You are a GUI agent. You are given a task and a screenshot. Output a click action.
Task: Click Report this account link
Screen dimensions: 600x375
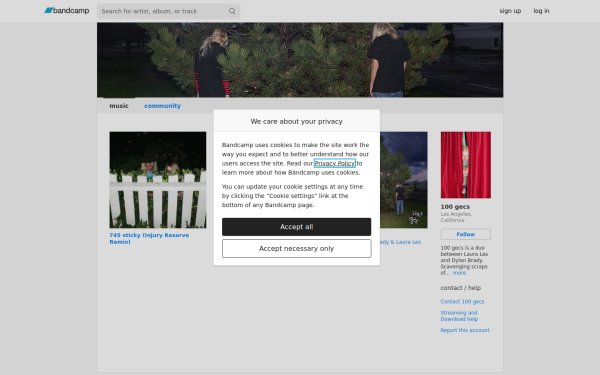click(x=465, y=330)
